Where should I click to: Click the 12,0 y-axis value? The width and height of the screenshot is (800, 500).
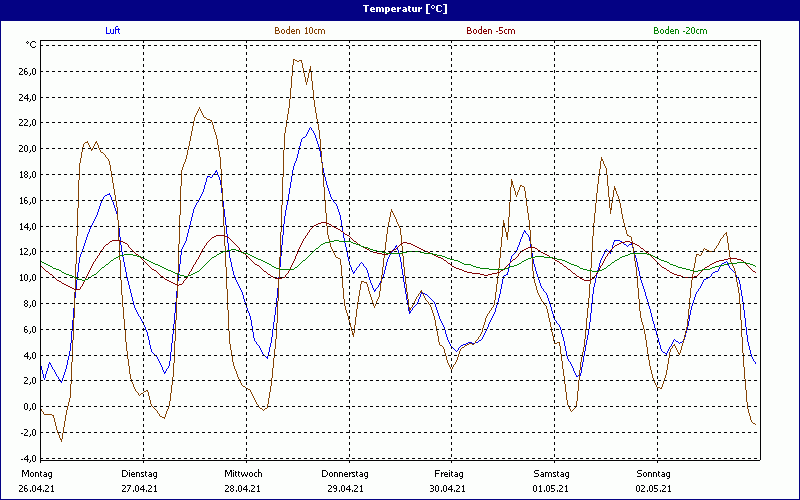tap(27, 252)
